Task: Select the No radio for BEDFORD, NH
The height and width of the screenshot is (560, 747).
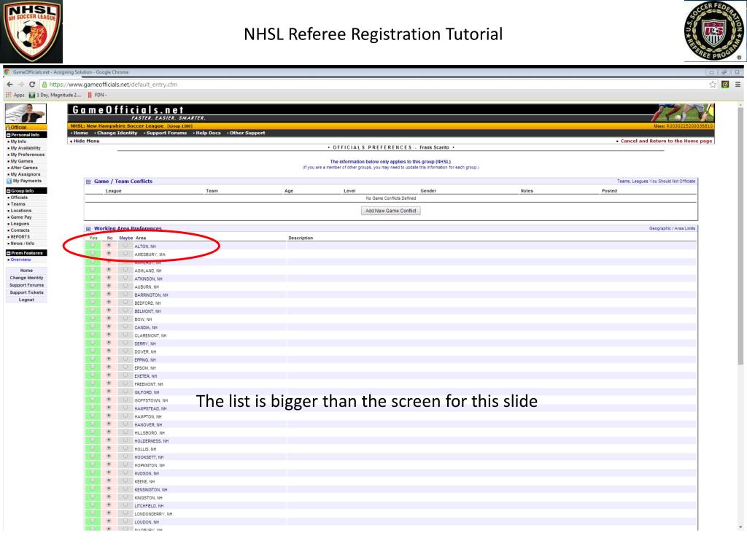Action: pos(109,303)
